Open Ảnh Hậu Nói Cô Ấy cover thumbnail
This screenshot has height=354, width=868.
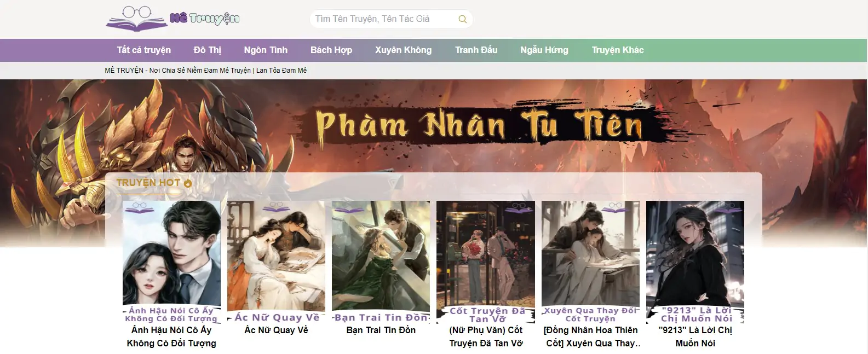(171, 262)
